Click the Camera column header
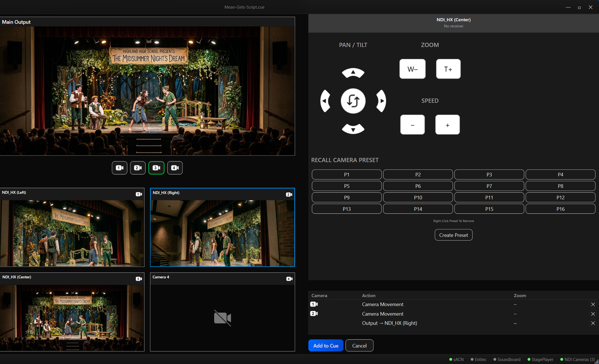Screen dimensions: 599x364 point(319,296)
